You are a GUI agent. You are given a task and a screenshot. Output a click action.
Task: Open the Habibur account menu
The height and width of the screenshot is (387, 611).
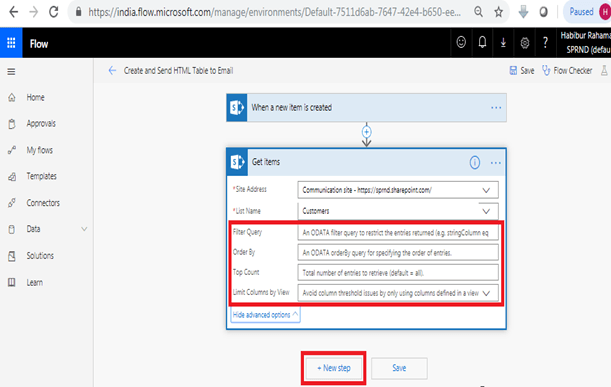(x=585, y=42)
